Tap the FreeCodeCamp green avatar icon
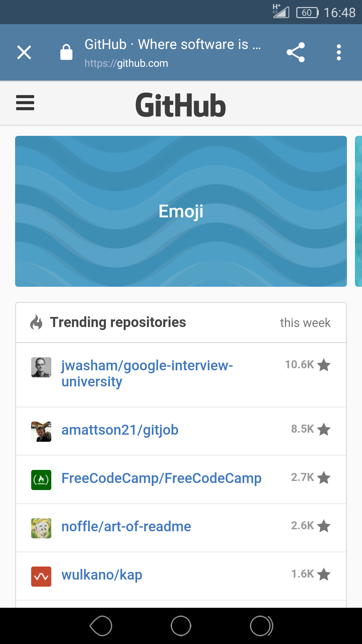Viewport: 362px width, 644px height. (x=41, y=480)
